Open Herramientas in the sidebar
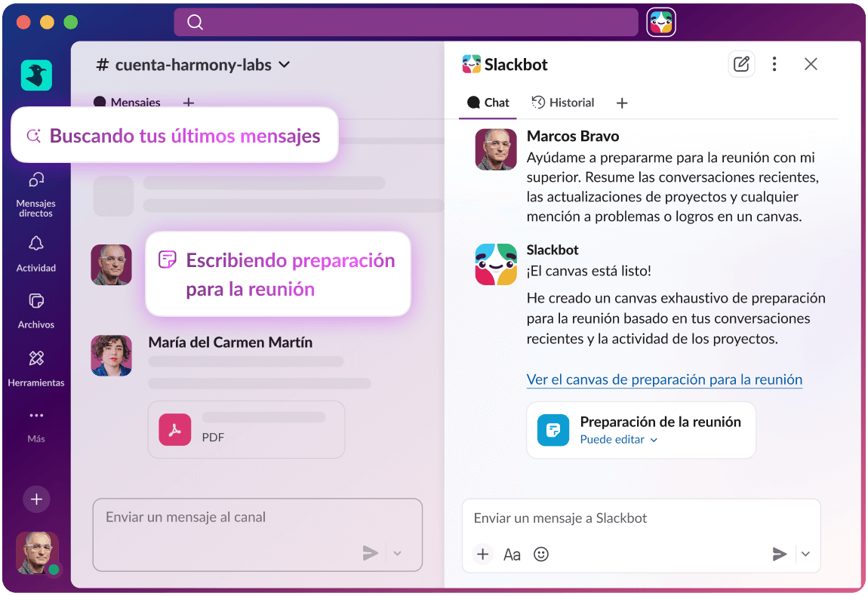 click(x=36, y=358)
